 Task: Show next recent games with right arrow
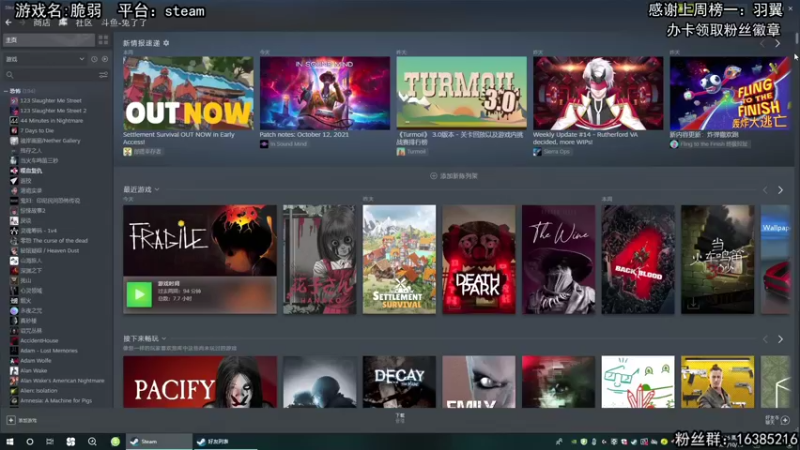pos(780,190)
